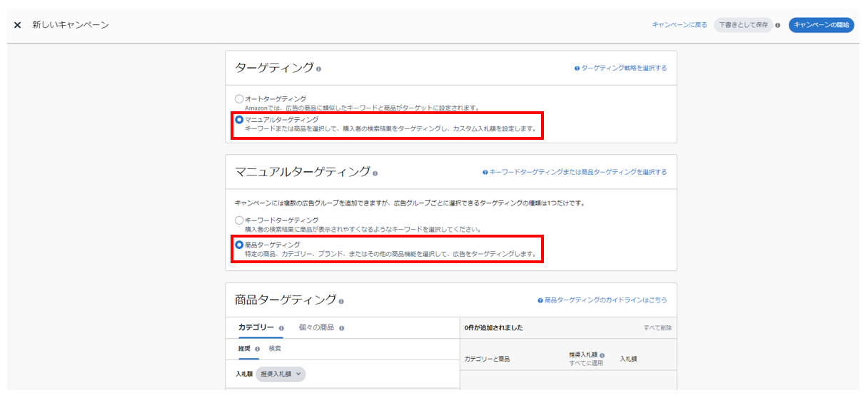868x398 pixels.
Task: Click info icon beside ターゲティング heading
Action: (x=318, y=69)
